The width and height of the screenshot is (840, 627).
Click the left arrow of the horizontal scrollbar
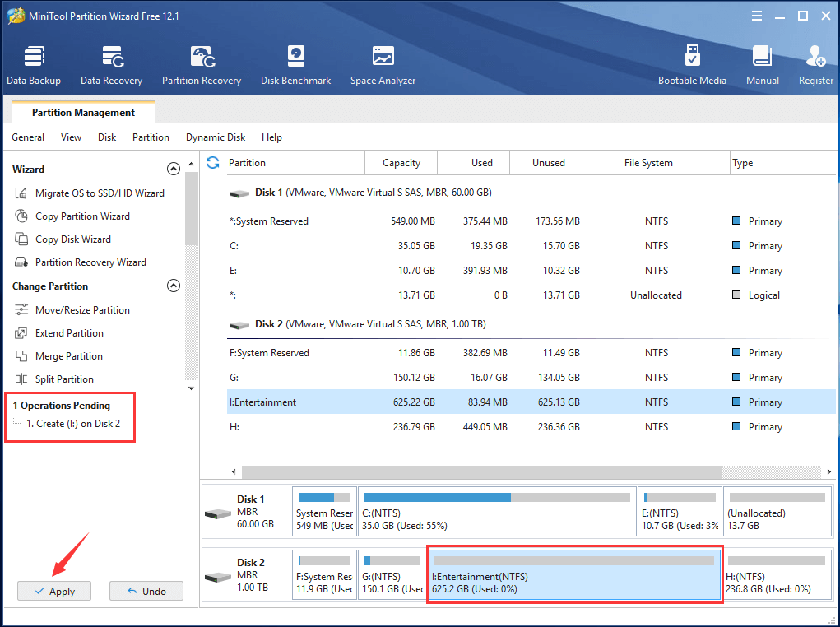(234, 471)
